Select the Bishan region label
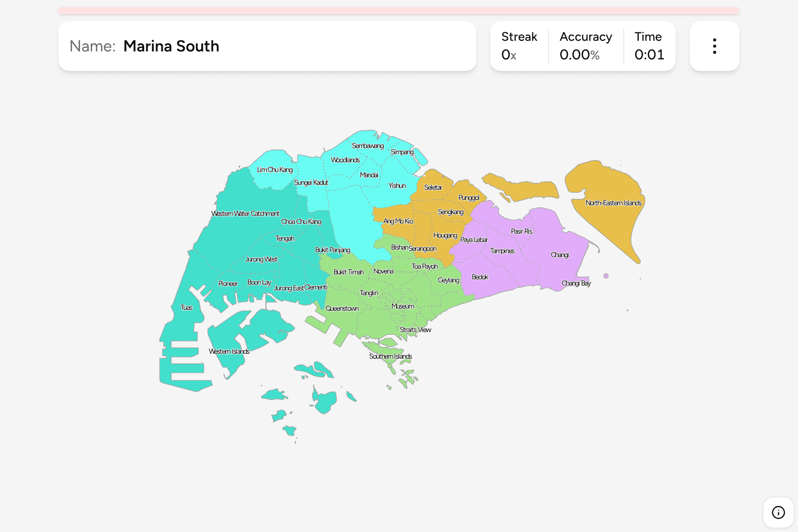Image resolution: width=798 pixels, height=532 pixels. click(399, 247)
